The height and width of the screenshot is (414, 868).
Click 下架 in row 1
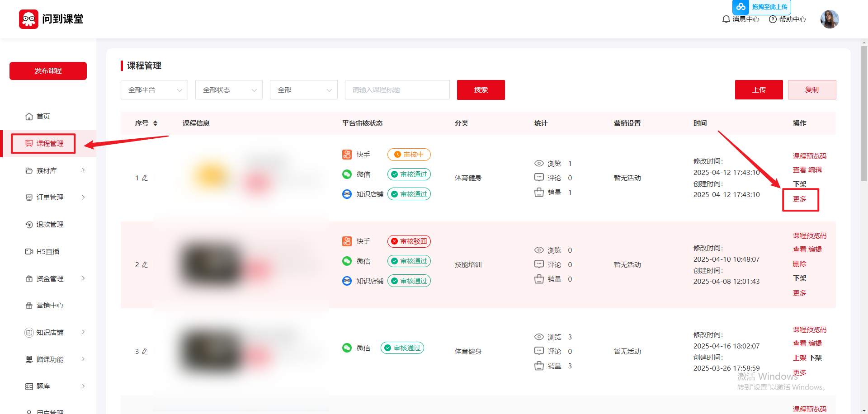click(799, 184)
